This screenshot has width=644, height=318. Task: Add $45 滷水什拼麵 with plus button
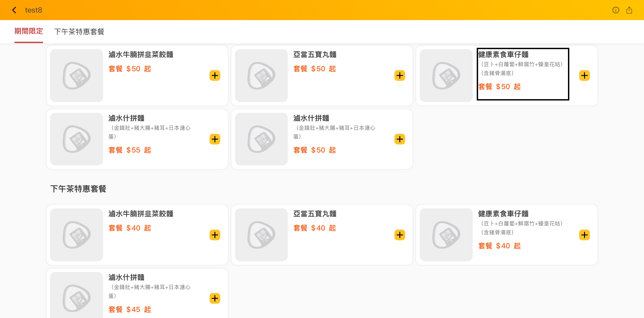pos(215,298)
